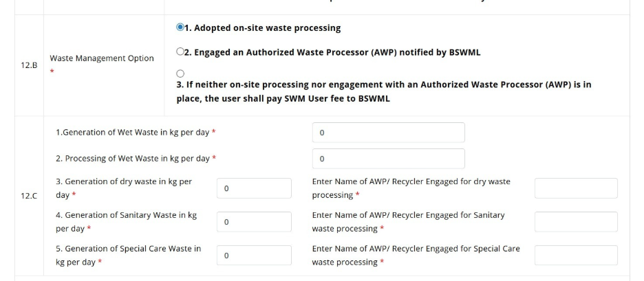Focus the Processing of Wet Waste input field
This screenshot has height=281, width=644.
(x=388, y=159)
